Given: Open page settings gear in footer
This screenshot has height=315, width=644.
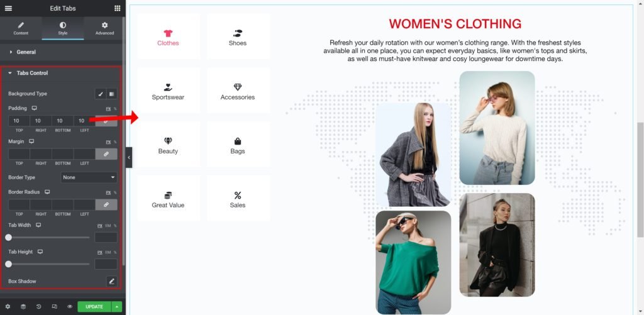Looking at the screenshot, I should (8, 306).
